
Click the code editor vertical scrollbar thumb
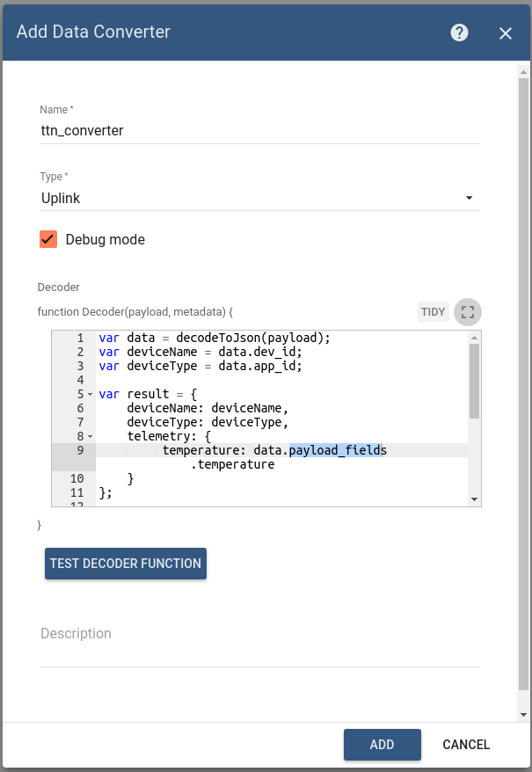(x=474, y=380)
